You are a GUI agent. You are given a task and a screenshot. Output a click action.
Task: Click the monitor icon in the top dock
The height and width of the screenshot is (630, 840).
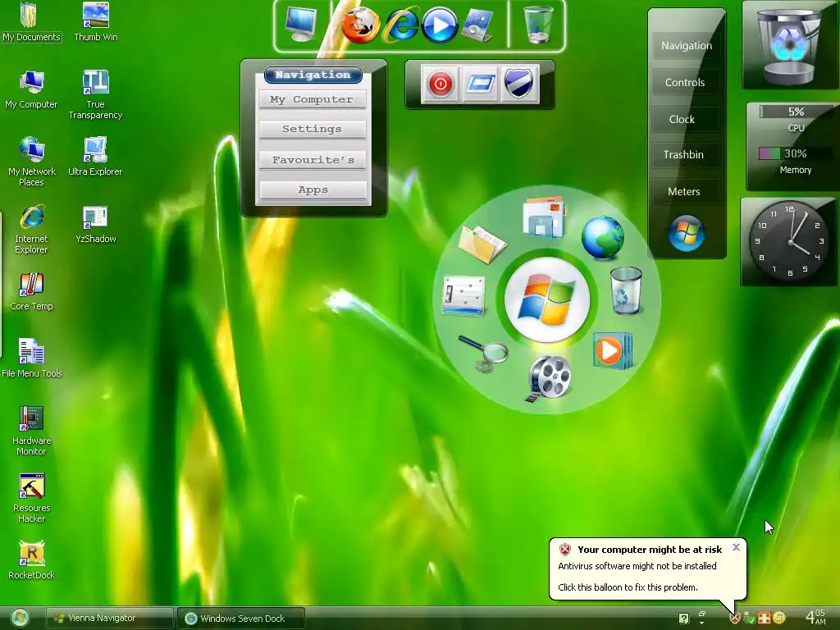pyautogui.click(x=301, y=25)
